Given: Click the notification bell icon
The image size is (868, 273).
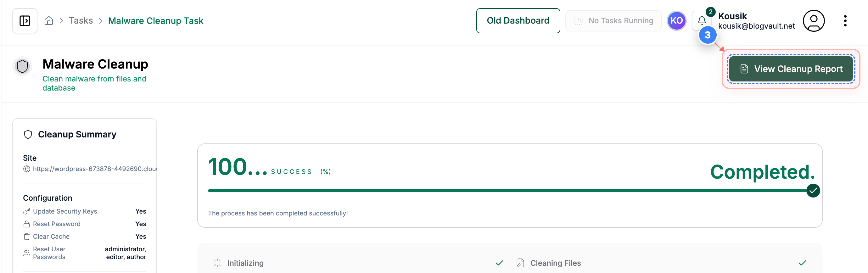Looking at the screenshot, I should [702, 20].
